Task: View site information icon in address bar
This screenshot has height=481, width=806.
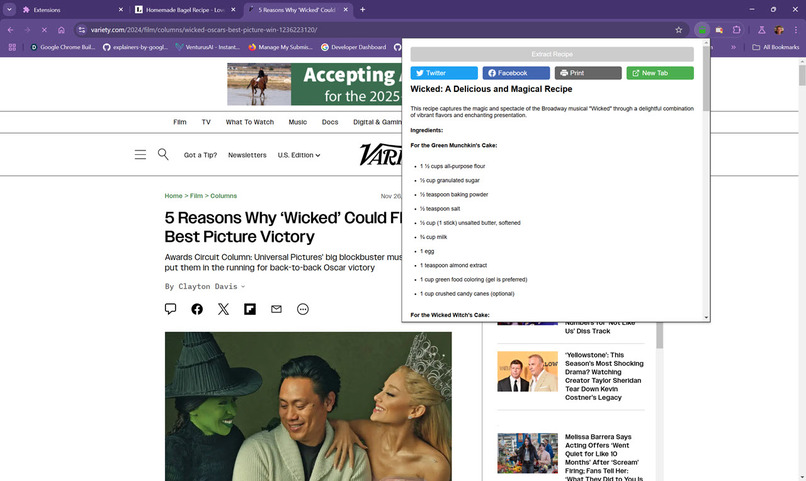Action: point(82,30)
